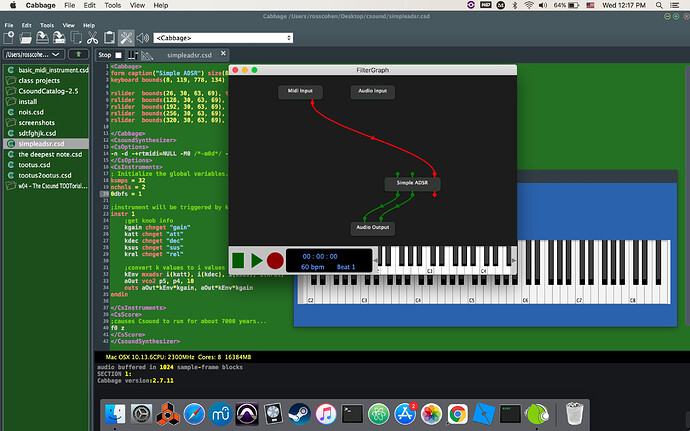Image resolution: width=690 pixels, height=431 pixels.
Task: Open the Cabbage window View menu
Action: pyautogui.click(x=68, y=25)
